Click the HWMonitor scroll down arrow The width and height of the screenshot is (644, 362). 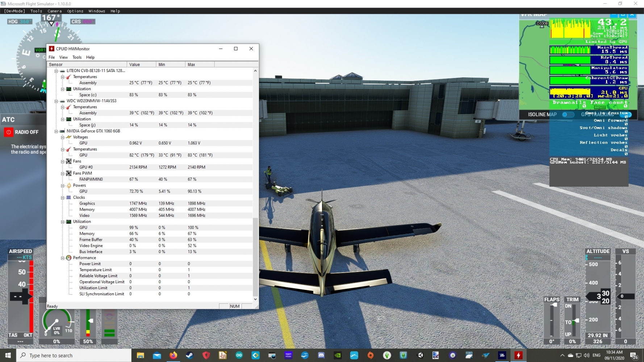tap(255, 299)
